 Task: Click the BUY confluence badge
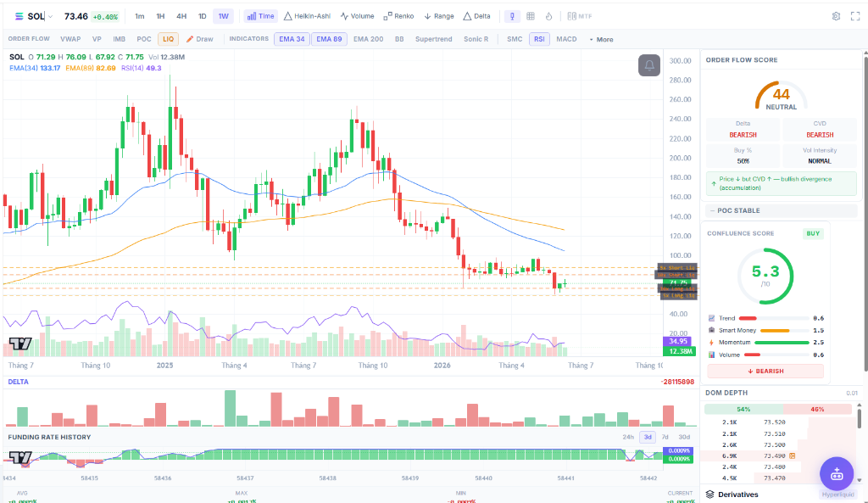click(x=813, y=233)
